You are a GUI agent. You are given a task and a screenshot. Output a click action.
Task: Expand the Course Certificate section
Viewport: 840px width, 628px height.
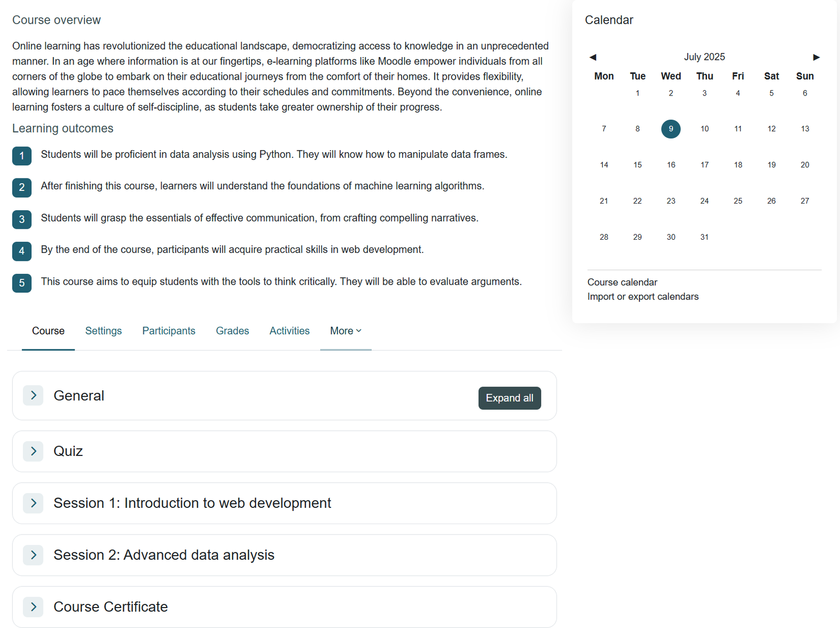coord(33,606)
